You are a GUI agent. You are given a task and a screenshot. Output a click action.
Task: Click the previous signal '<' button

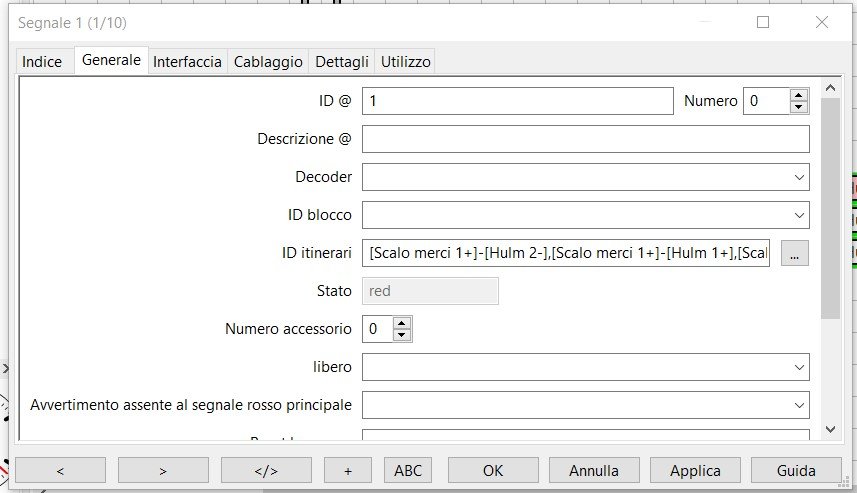(x=60, y=470)
